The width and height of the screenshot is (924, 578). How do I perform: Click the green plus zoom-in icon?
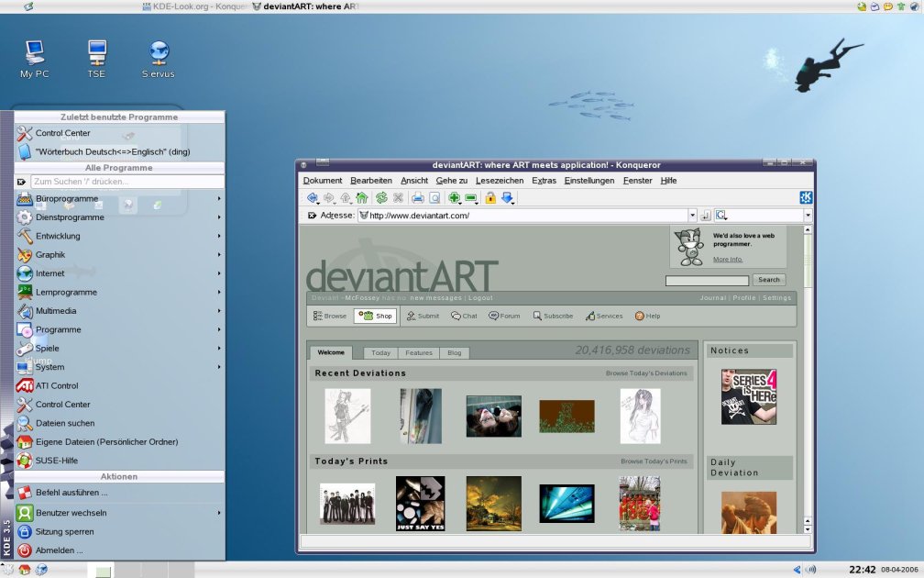point(455,198)
